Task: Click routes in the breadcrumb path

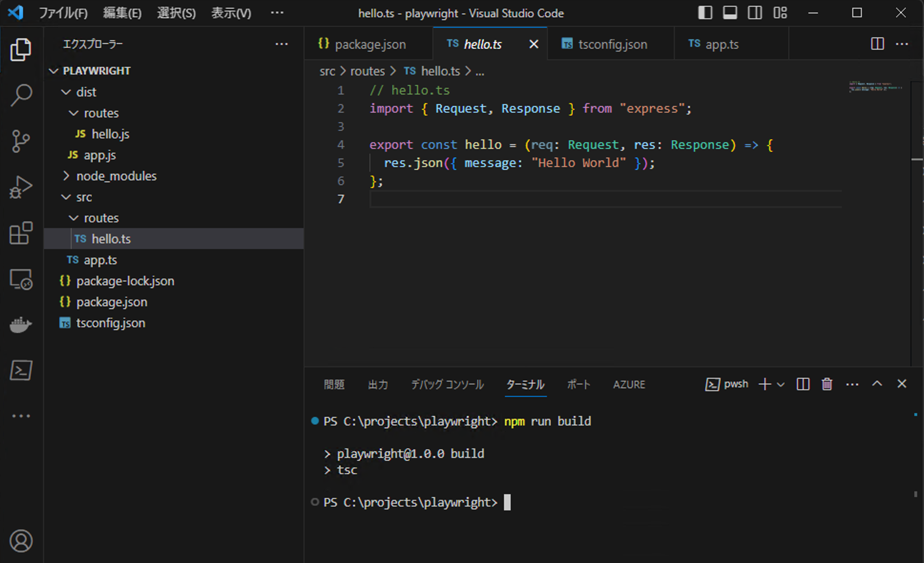Action: click(x=367, y=71)
